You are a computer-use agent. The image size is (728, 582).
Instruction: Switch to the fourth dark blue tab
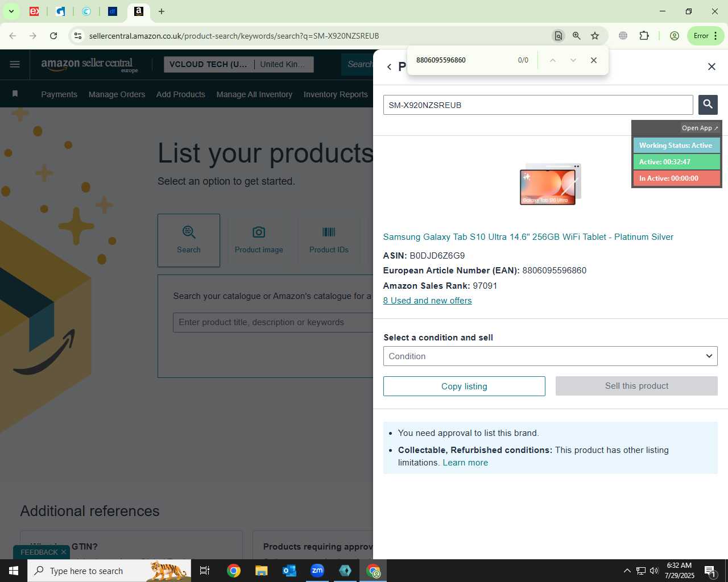113,11
